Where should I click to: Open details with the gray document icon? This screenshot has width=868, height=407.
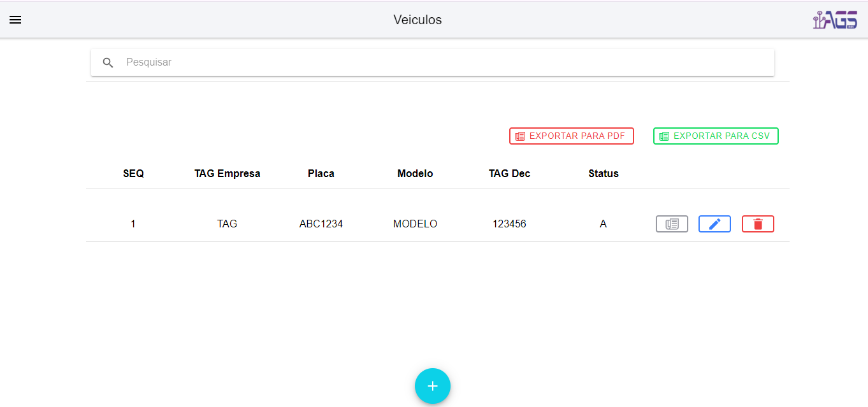pos(672,224)
